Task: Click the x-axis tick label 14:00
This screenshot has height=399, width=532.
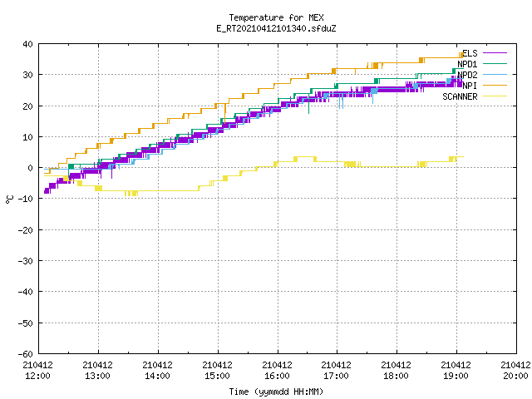Action: coord(157,376)
